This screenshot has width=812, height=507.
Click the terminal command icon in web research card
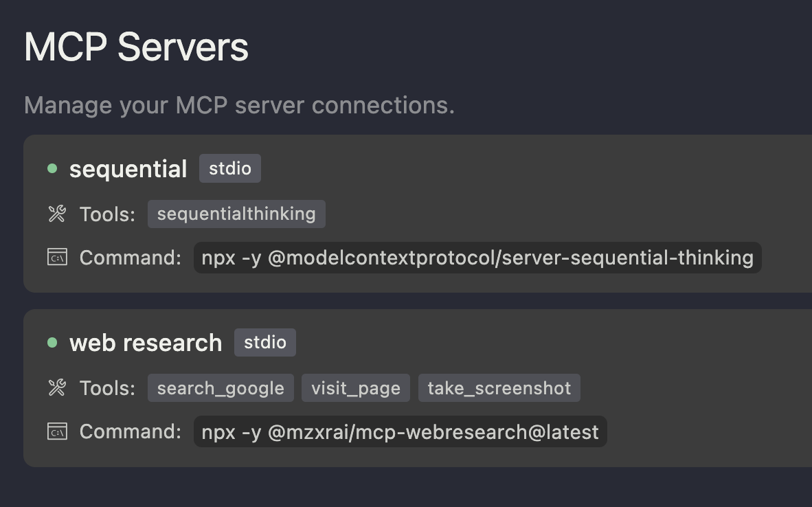pos(57,431)
